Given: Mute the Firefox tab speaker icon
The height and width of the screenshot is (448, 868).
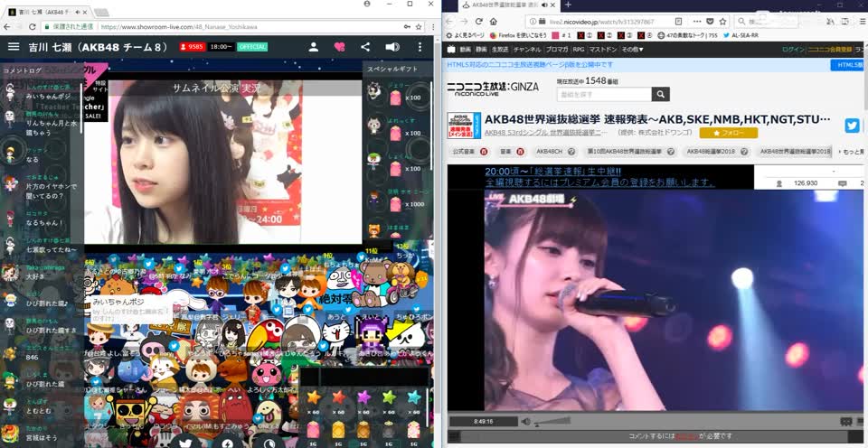Looking at the screenshot, I should 544,5.
